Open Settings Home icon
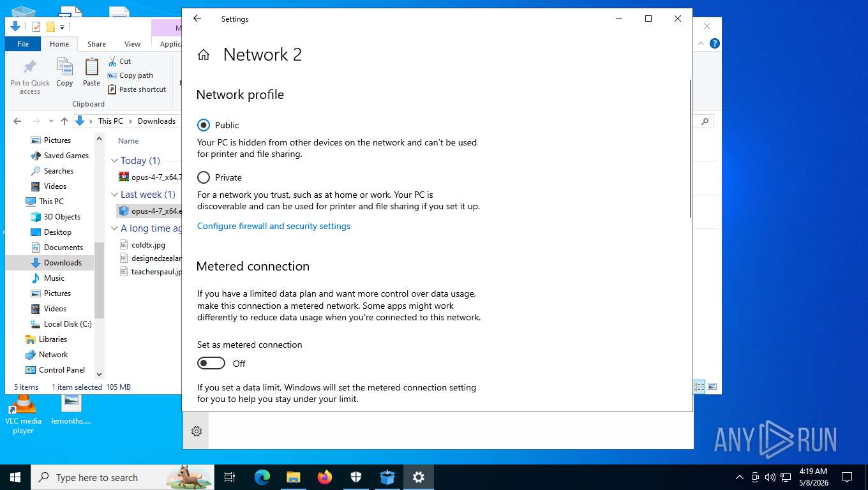Viewport: 868px width, 490px height. 204,55
